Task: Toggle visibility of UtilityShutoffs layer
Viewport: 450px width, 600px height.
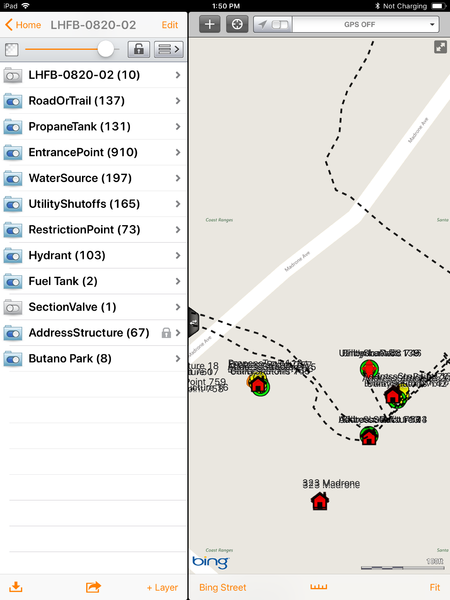Action: click(13, 204)
